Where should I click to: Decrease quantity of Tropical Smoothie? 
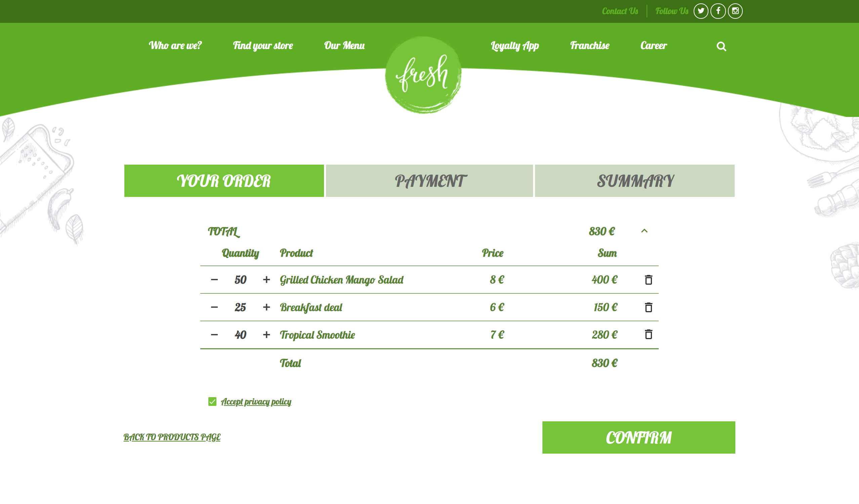pyautogui.click(x=214, y=335)
